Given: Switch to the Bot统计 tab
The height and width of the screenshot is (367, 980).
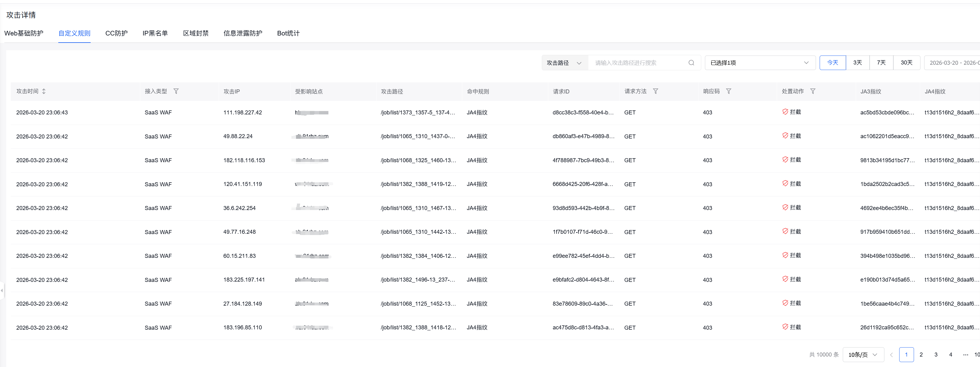Looking at the screenshot, I should [x=288, y=34].
